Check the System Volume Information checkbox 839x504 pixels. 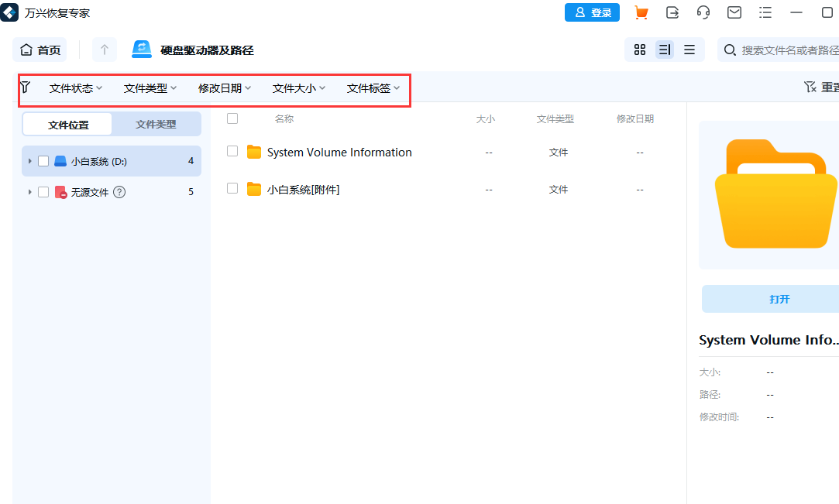[x=232, y=152]
